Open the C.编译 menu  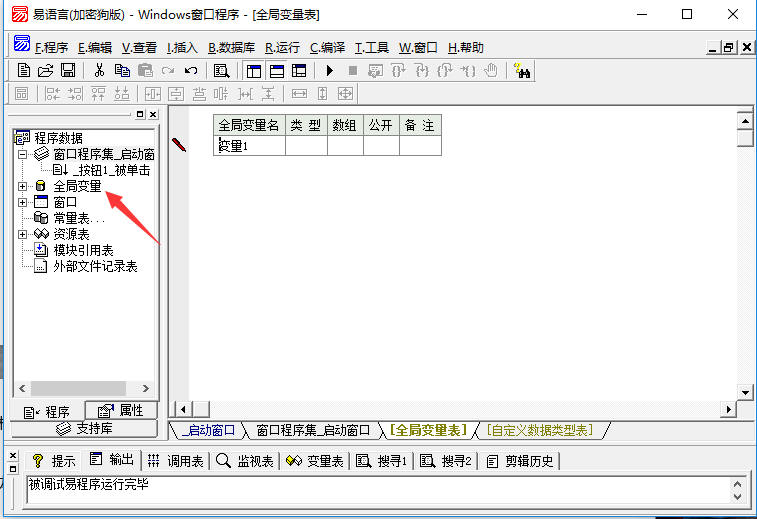pos(327,48)
